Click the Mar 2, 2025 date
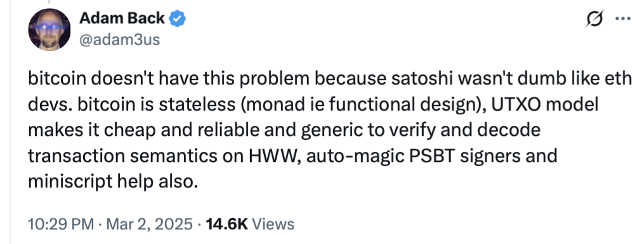The width and height of the screenshot is (644, 244). [x=150, y=224]
